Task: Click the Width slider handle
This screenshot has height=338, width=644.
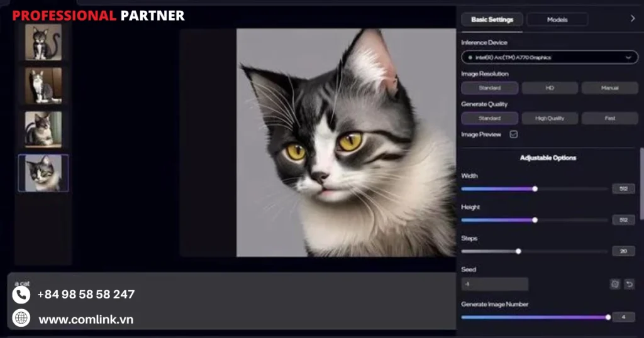Action: tap(535, 188)
